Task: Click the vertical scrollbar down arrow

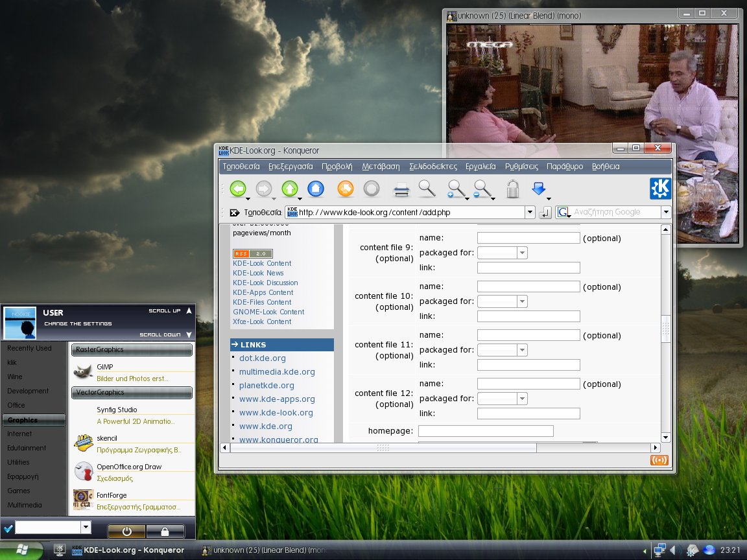Action: pos(665,437)
